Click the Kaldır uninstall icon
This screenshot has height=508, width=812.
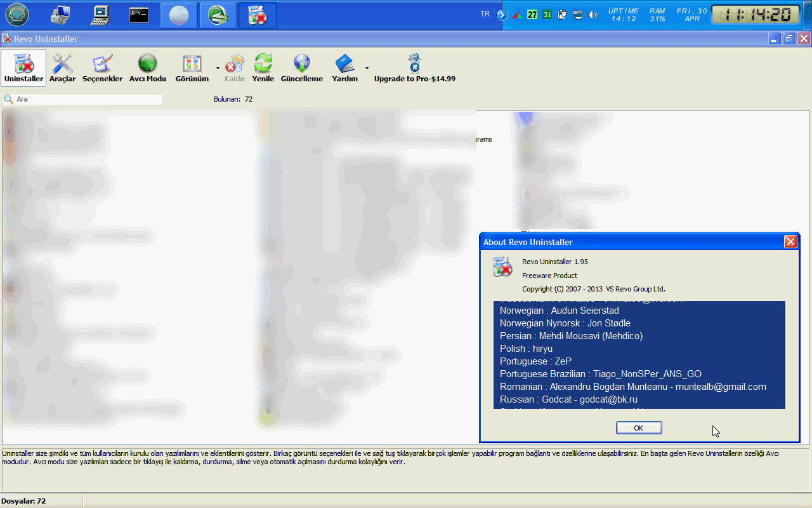click(235, 63)
